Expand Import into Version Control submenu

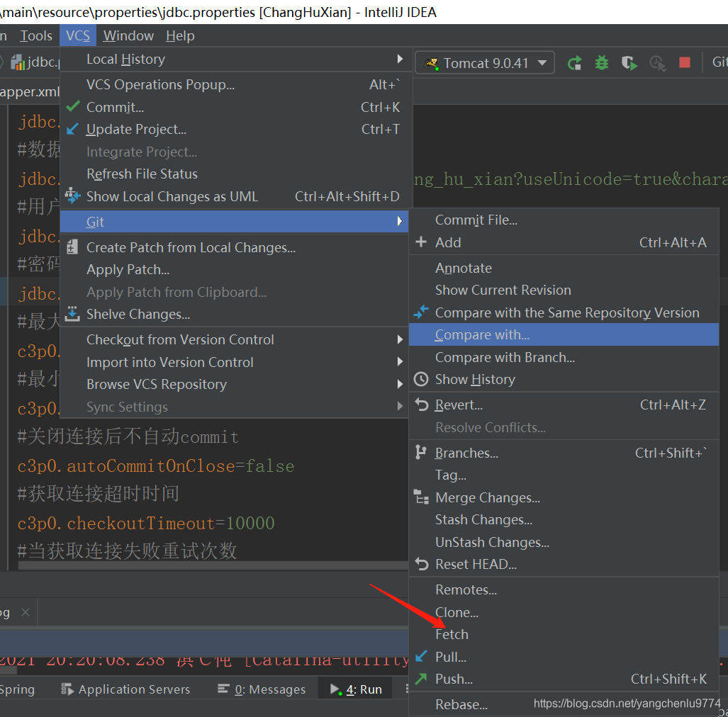[235, 363]
